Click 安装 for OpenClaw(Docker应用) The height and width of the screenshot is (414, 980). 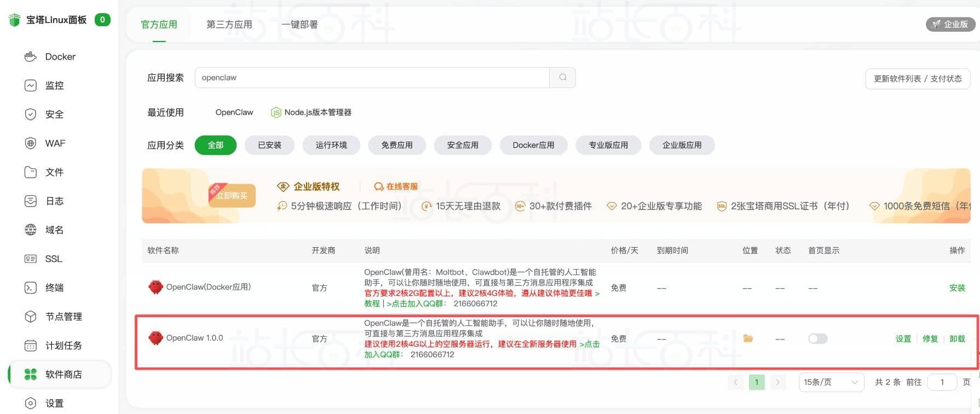(957, 288)
